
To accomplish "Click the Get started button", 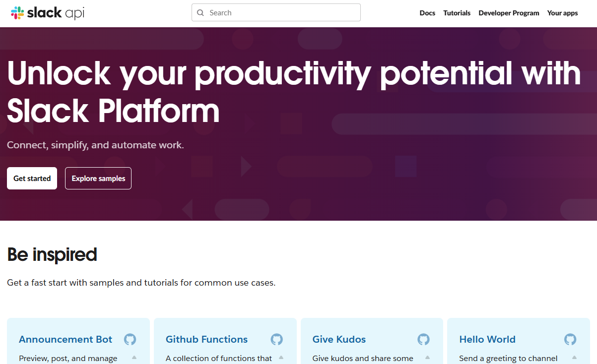I will (32, 179).
